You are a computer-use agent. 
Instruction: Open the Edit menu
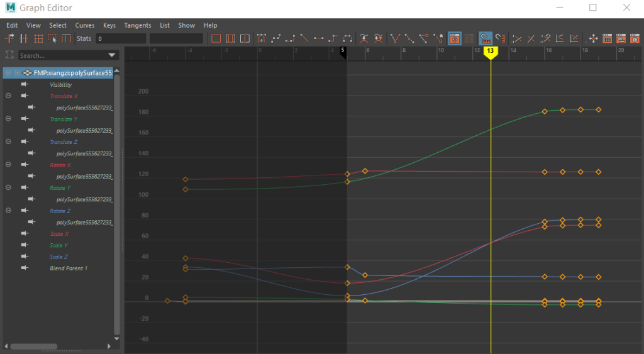pos(12,25)
